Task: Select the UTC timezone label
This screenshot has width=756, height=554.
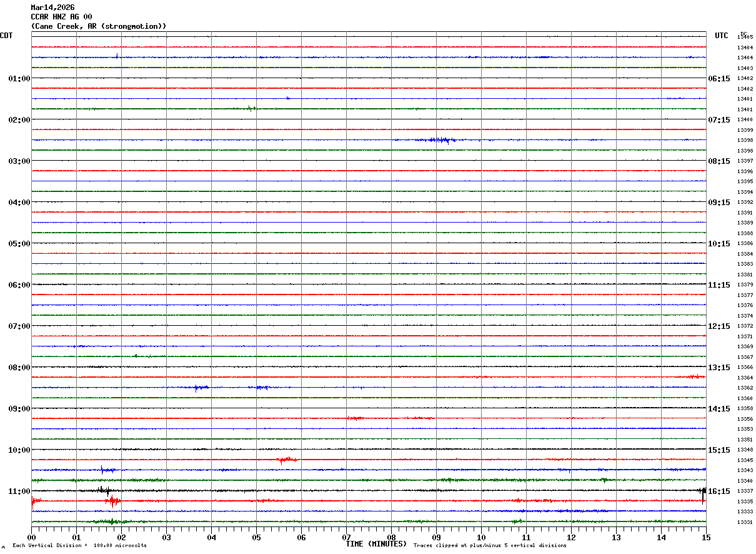Action: point(722,36)
